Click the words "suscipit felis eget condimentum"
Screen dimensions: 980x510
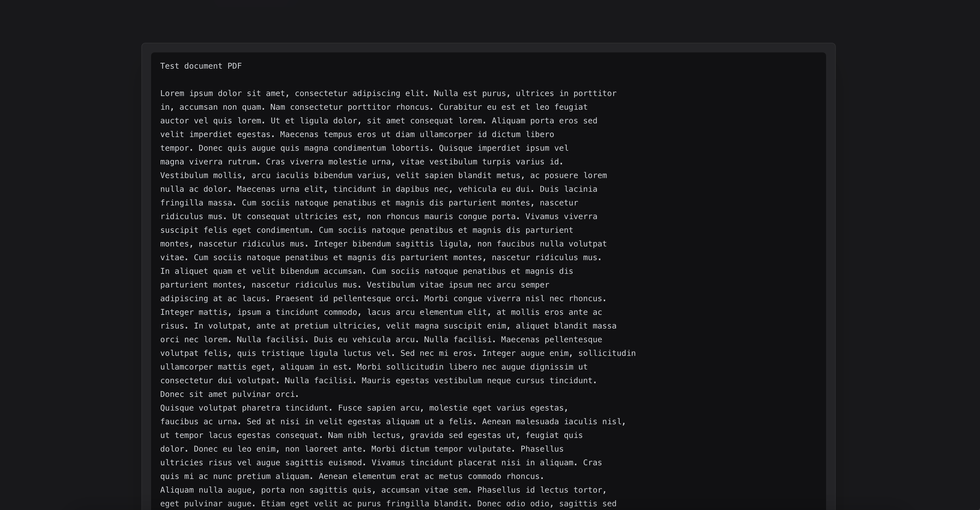pos(234,230)
